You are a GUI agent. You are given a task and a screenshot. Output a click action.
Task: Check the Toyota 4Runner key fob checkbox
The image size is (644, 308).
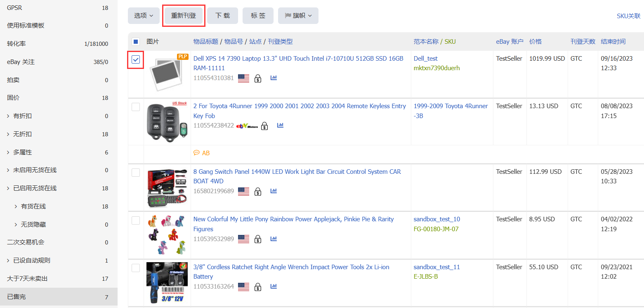(x=136, y=107)
